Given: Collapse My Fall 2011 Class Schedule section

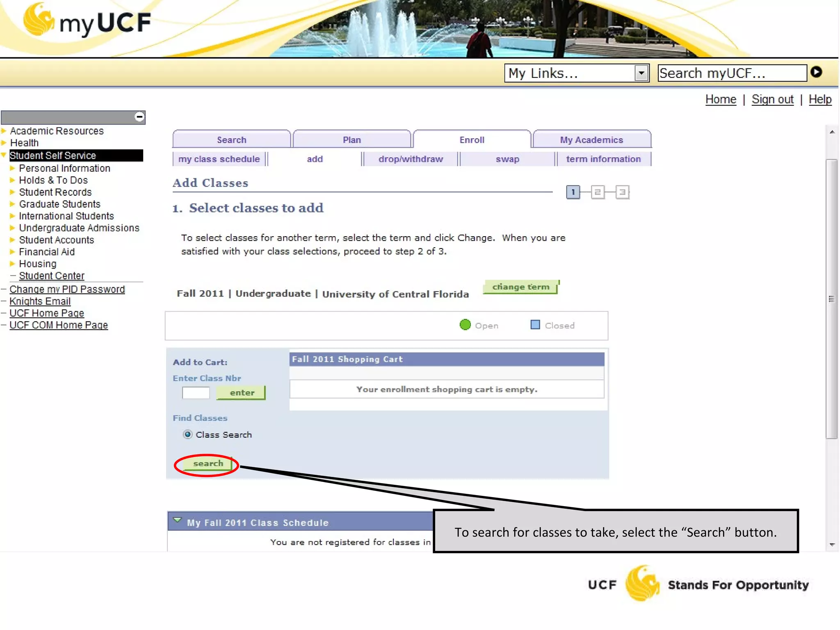Looking at the screenshot, I should pos(177,520).
